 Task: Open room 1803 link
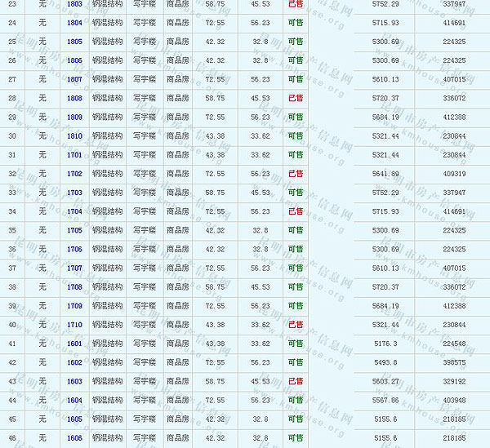(x=74, y=4)
